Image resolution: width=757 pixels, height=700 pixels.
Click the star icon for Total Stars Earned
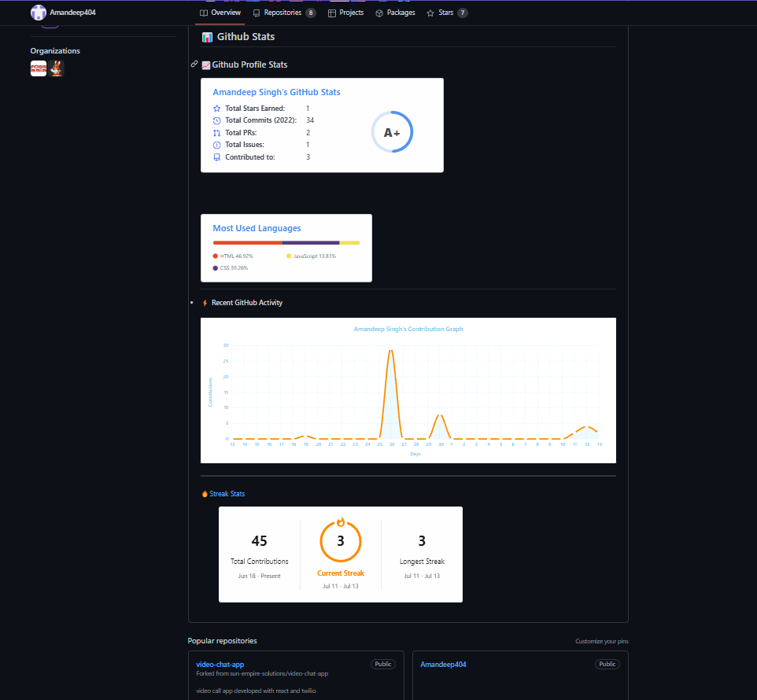point(216,109)
